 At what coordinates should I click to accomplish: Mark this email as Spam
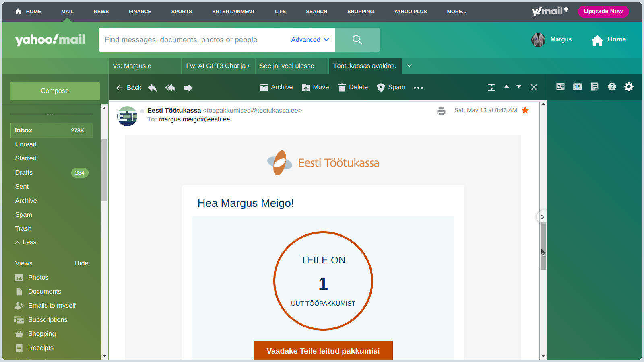(391, 87)
